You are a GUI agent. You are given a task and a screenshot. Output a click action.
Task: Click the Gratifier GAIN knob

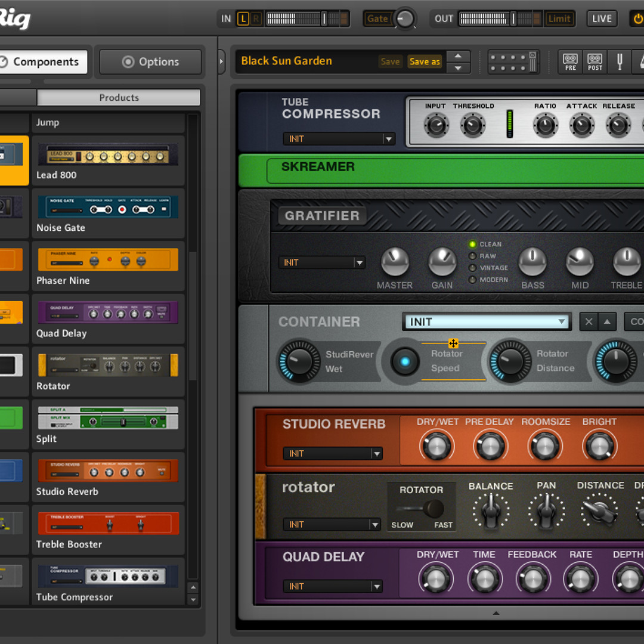442,262
